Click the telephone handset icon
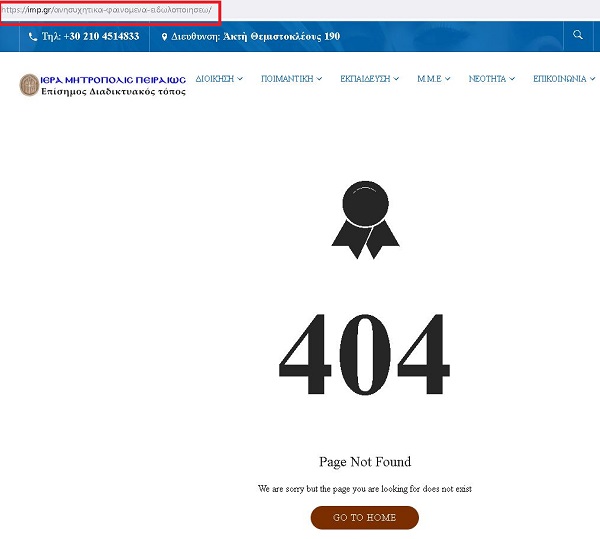 coord(33,37)
